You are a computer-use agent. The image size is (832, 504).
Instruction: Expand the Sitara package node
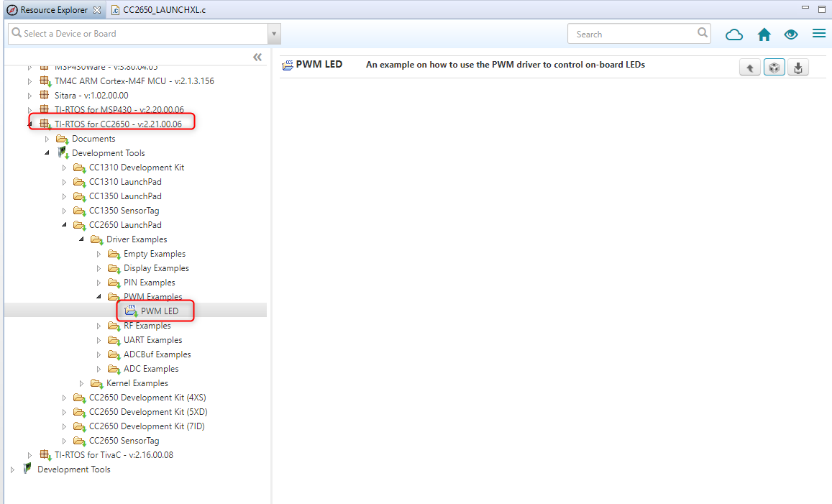pos(29,96)
